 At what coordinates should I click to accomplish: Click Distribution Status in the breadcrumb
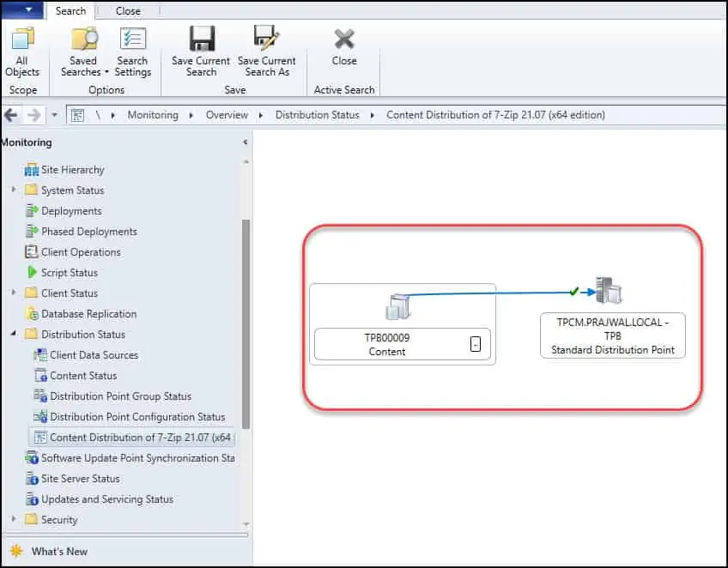[317, 115]
